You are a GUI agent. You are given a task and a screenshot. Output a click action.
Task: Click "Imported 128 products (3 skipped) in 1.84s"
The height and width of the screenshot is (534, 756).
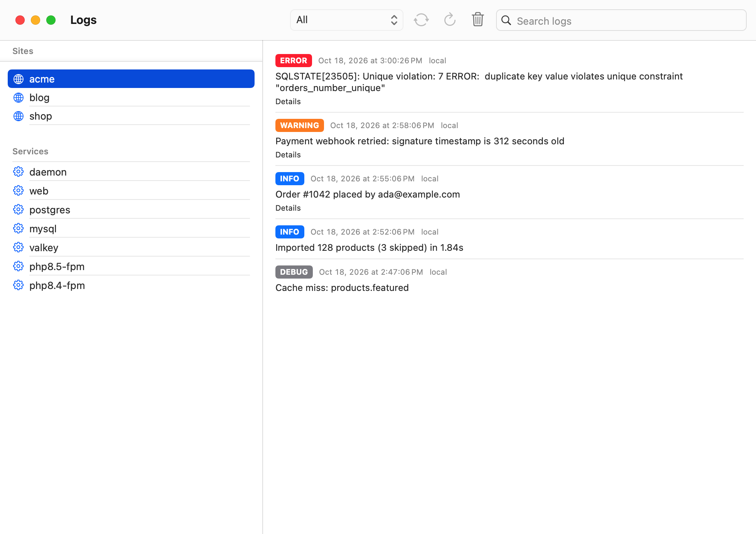click(x=370, y=248)
